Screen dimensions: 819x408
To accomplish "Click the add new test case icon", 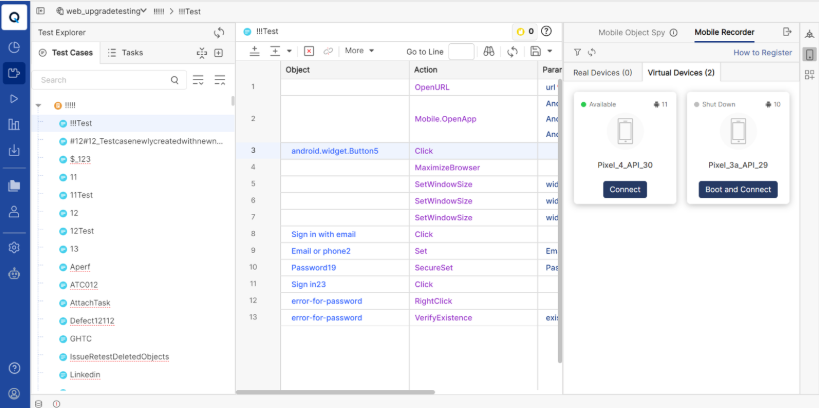I will click(219, 52).
